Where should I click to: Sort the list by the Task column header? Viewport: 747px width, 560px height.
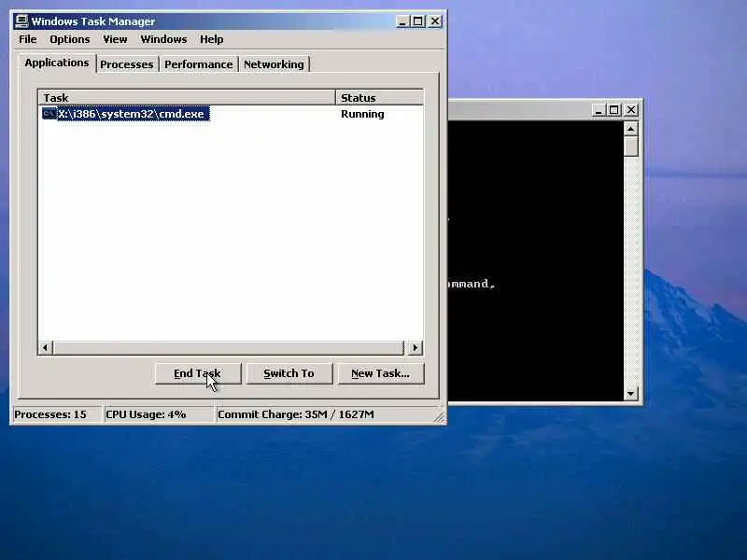click(187, 98)
